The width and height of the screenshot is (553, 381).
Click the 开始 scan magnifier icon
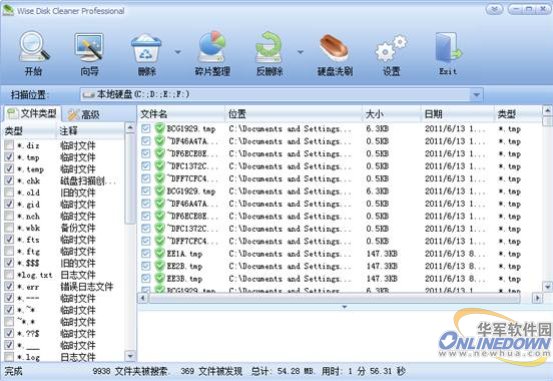click(x=34, y=47)
